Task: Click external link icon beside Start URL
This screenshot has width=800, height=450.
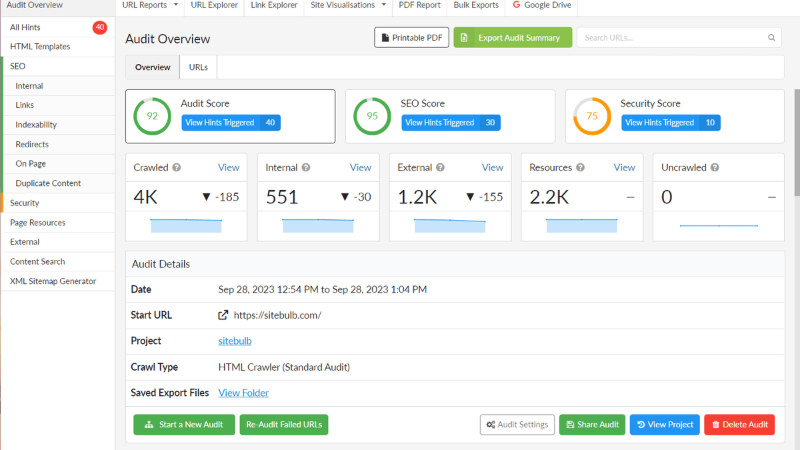Action: point(223,315)
